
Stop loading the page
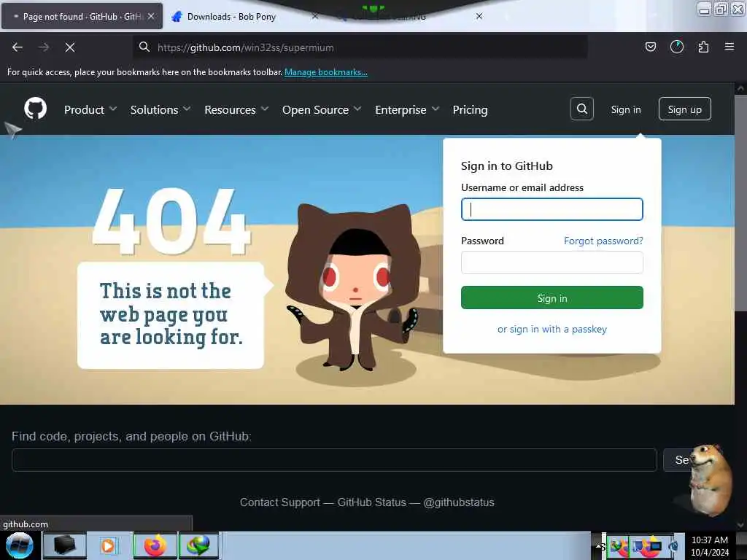(x=70, y=47)
